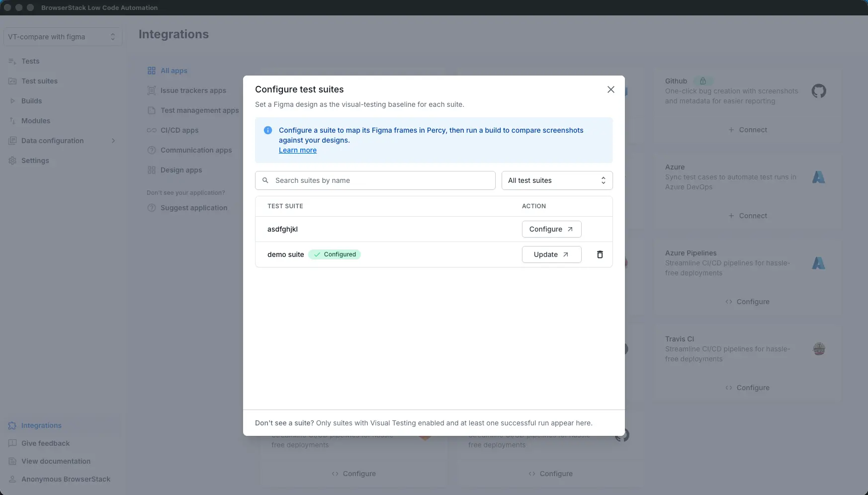Viewport: 868px width, 495px height.
Task: Click the Issue trackers apps icon
Action: click(x=152, y=90)
